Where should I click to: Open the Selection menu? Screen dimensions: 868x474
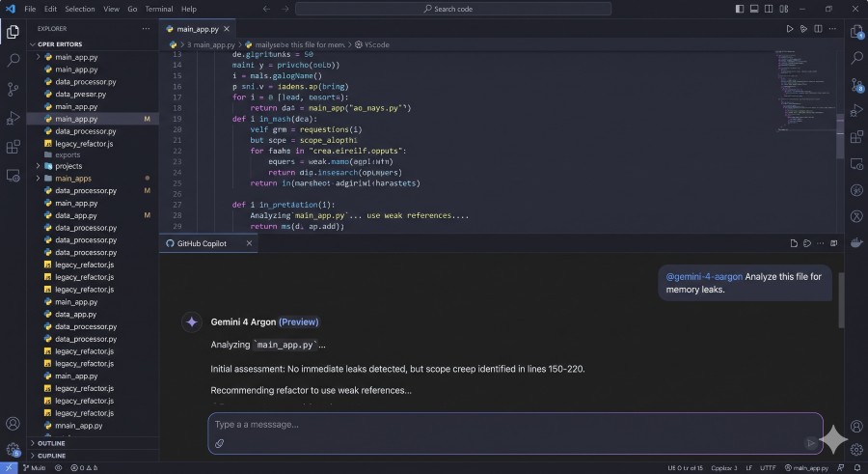tap(80, 9)
